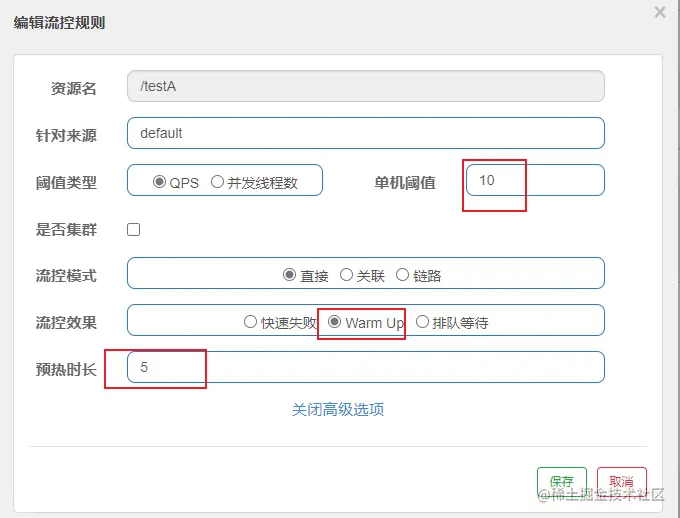
Task: Focus the 针对来源 field with default
Action: 366,133
